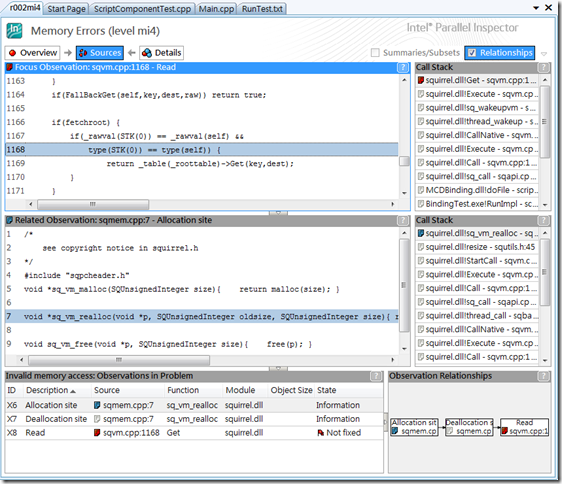This screenshot has height=484, width=562.
Task: Select MCDBinding.dll!doFile stack frame
Action: (477, 190)
